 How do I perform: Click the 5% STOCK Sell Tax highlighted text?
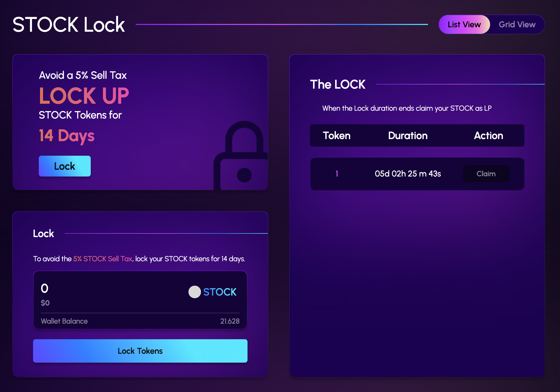[103, 259]
